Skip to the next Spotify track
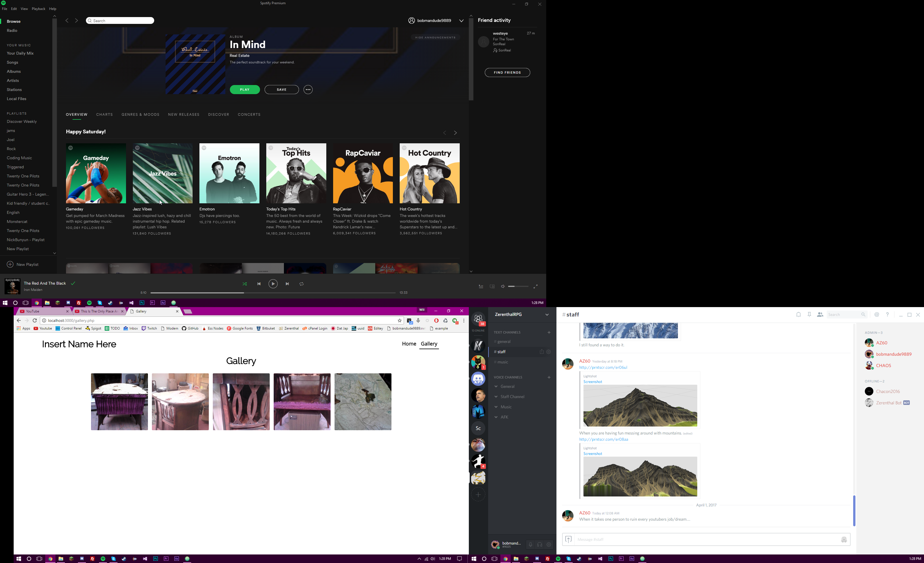 tap(287, 284)
